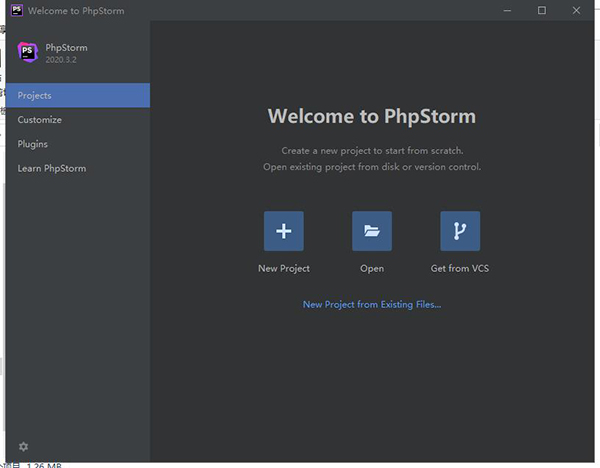
Task: Open the Plugins section
Action: [75, 144]
